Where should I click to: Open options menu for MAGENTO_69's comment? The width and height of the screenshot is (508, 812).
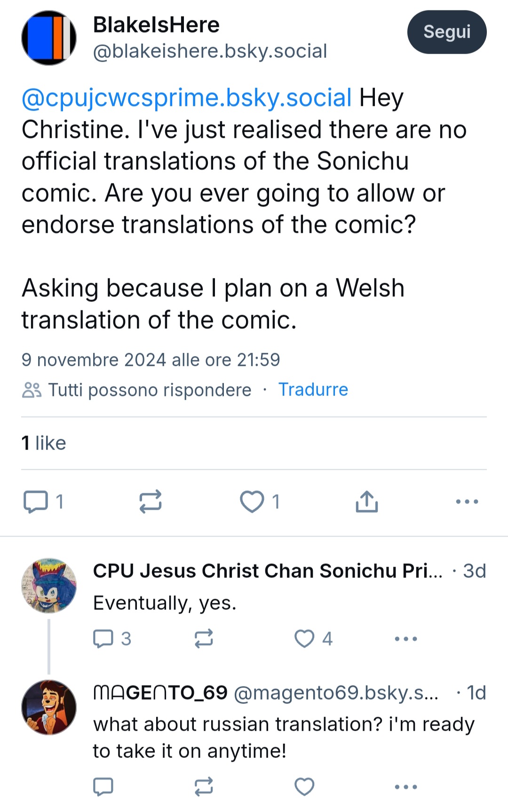[x=406, y=787]
